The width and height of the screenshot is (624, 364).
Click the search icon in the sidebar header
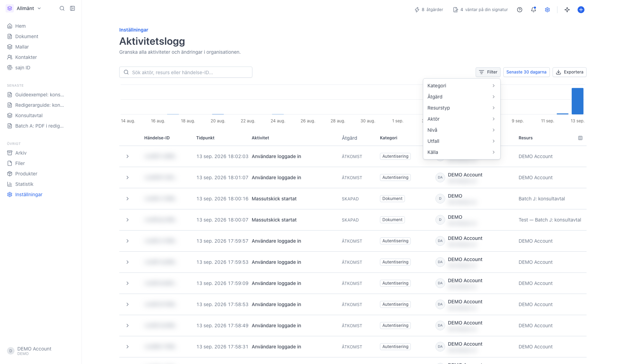point(62,8)
